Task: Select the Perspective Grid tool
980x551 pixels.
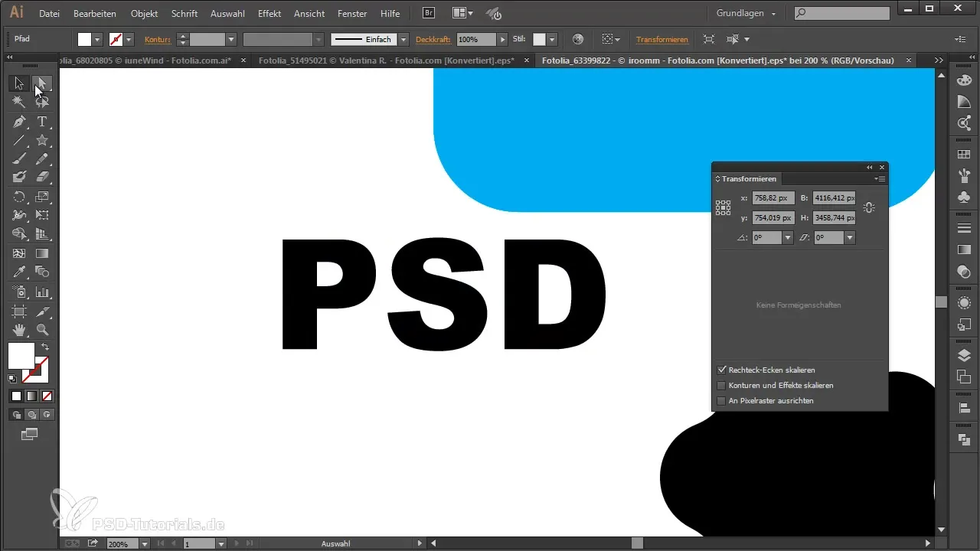Action: [43, 234]
